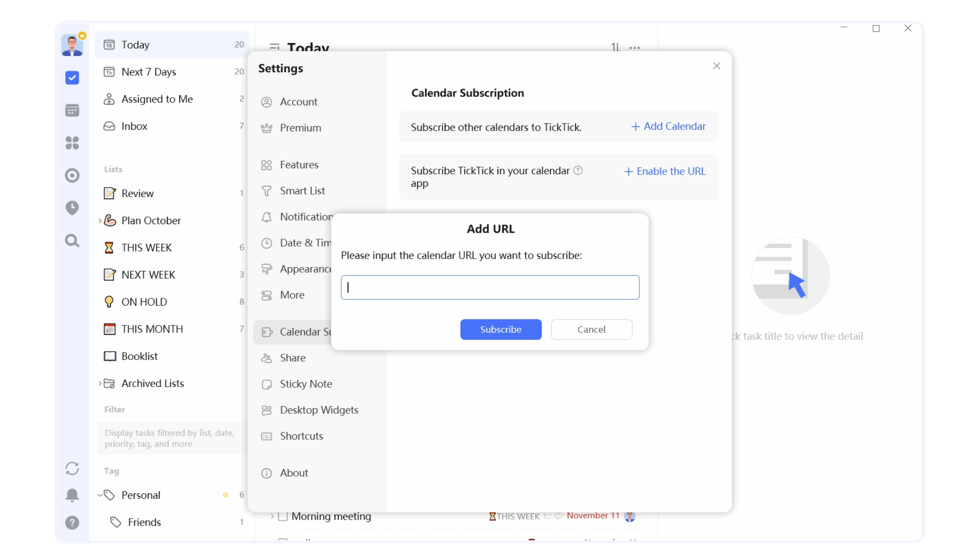The image size is (980, 559).
Task: Click the Friends tag icon
Action: point(115,522)
